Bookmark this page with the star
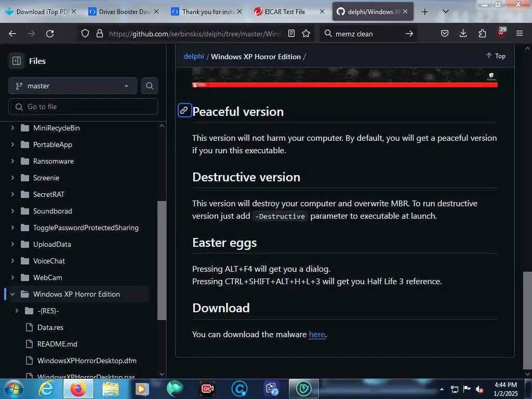 [306, 33]
